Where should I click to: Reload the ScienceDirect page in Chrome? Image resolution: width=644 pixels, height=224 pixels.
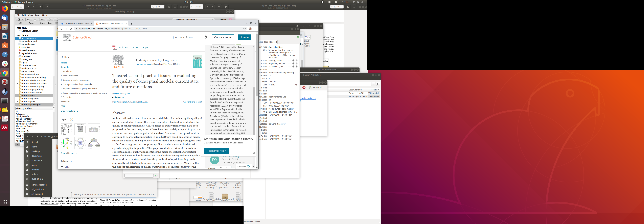click(71, 29)
